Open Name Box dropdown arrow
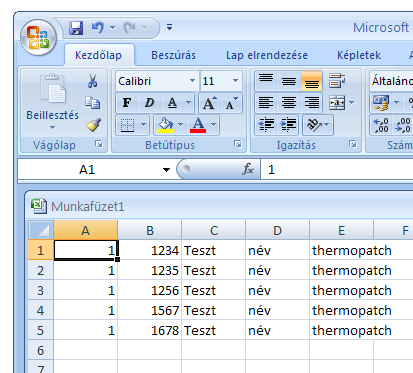This screenshot has height=373, width=413. pos(166,170)
